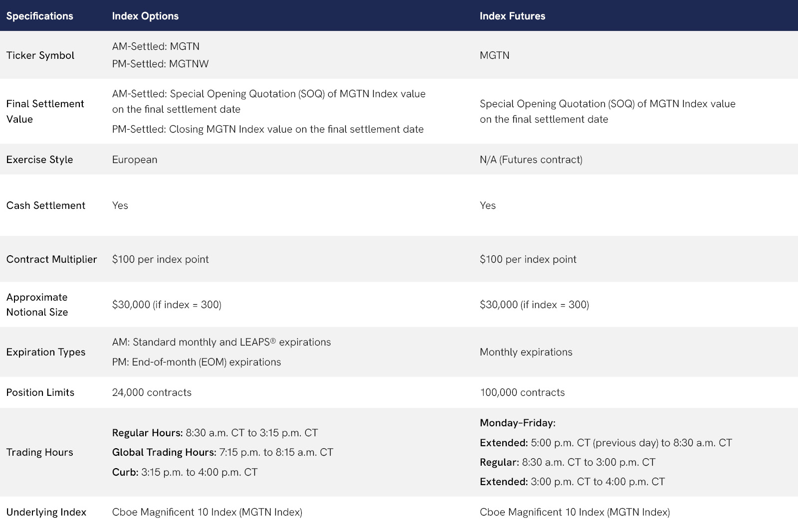Select the Index Options column header
798x532 pixels.
click(x=145, y=16)
